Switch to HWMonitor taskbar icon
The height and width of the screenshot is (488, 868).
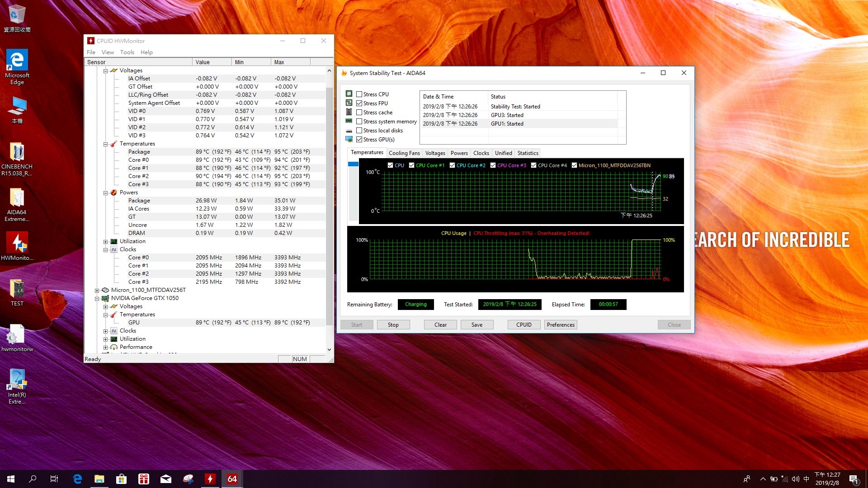coord(210,479)
